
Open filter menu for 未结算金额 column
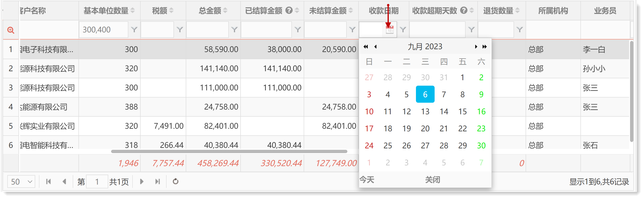click(x=352, y=30)
